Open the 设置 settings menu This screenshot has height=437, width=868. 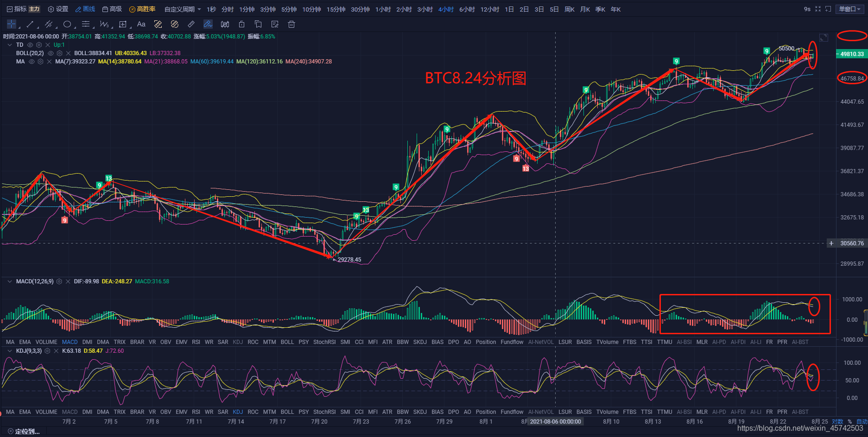(x=58, y=9)
